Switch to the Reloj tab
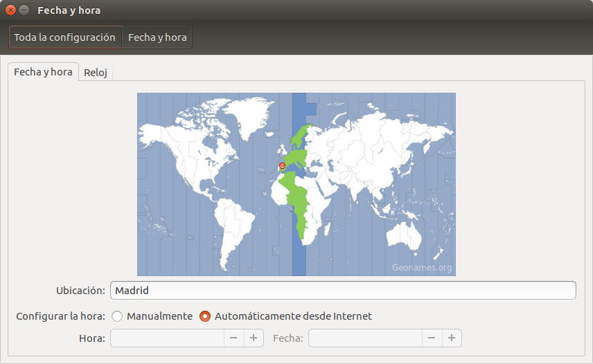 tap(96, 73)
